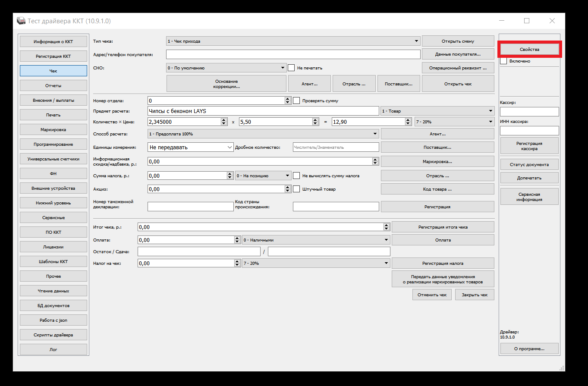Click "Статус документа" button
This screenshot has width=588, height=386.
click(529, 164)
